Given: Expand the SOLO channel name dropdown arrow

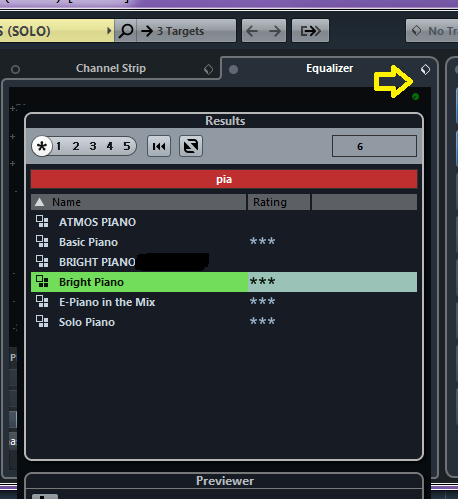Looking at the screenshot, I should [x=109, y=31].
